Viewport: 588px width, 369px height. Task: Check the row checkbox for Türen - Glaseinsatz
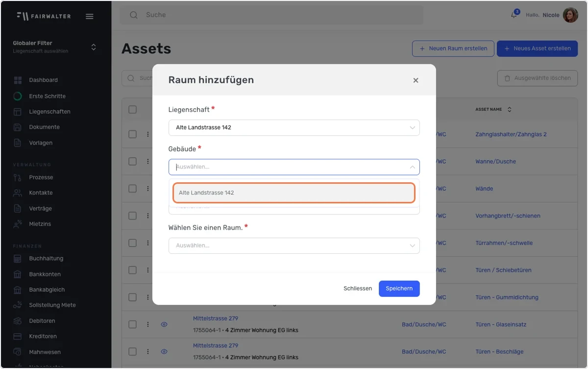click(132, 324)
